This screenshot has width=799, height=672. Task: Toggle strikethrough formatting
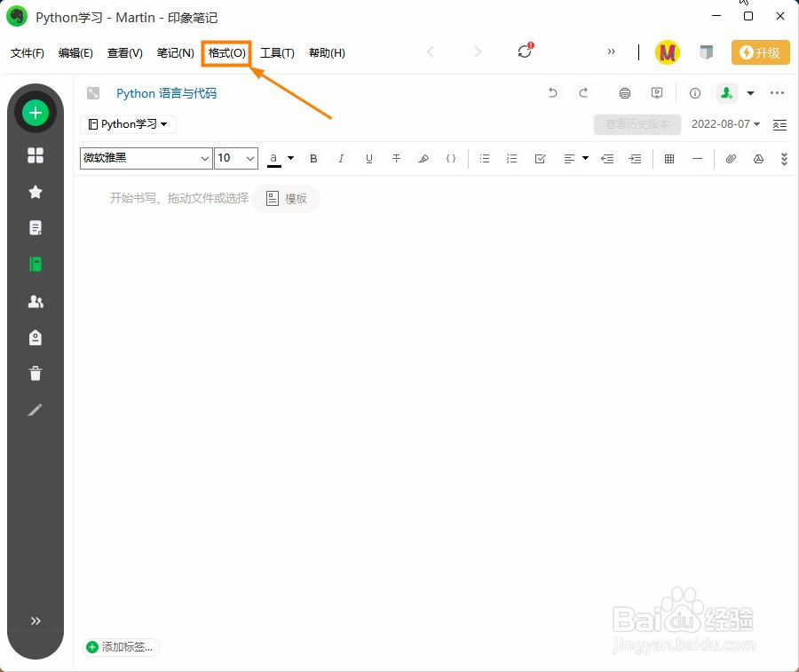click(396, 159)
